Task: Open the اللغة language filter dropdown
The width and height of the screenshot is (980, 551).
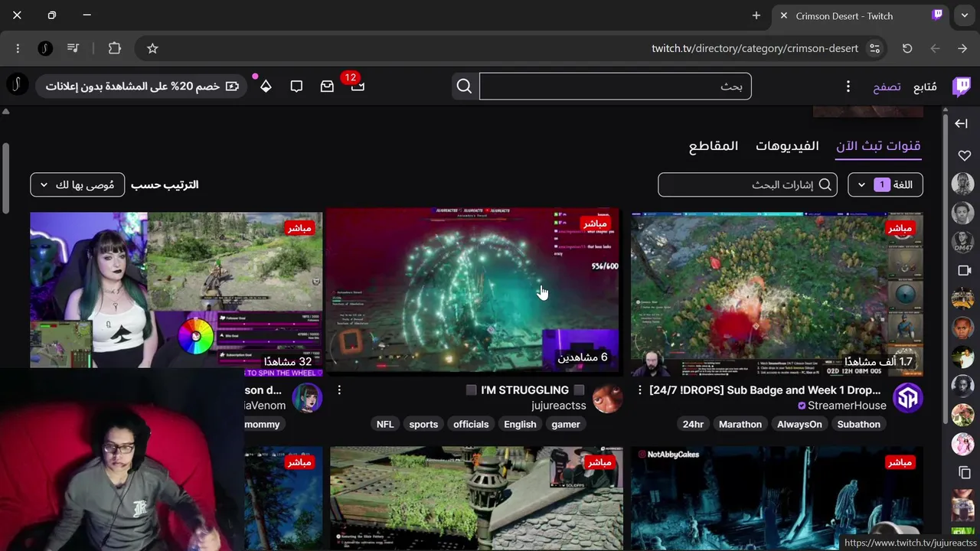Action: click(x=885, y=184)
